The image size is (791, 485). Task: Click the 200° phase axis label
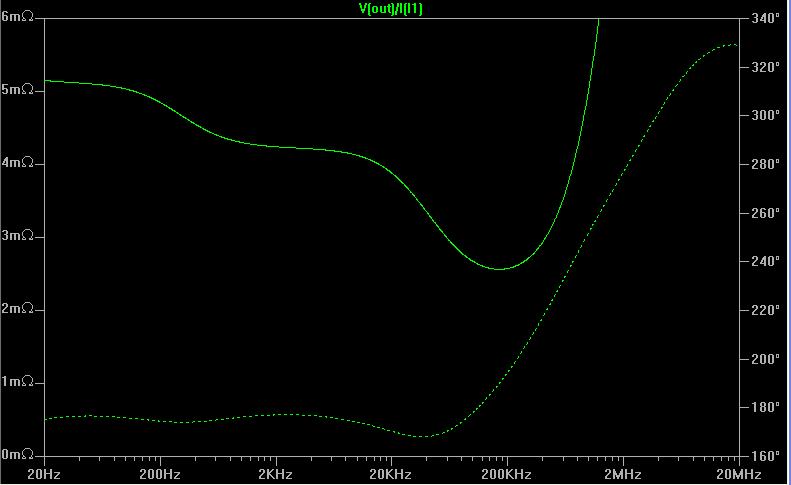click(x=766, y=359)
